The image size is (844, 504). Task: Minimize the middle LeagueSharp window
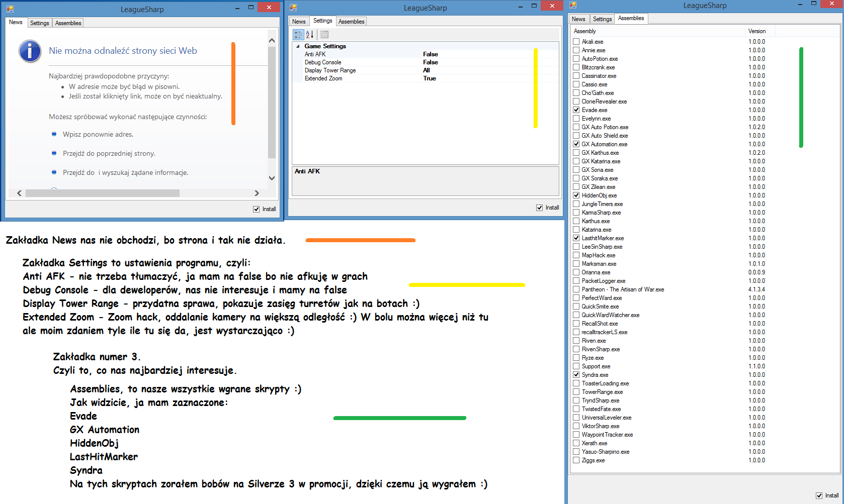pyautogui.click(x=521, y=6)
